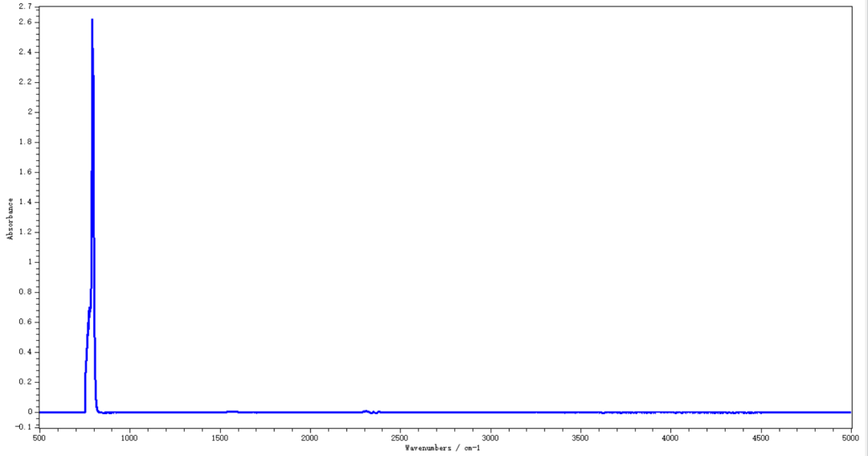This screenshot has width=868, height=456.
Task: Click the 5000 label at the x-axis end
Action: pyautogui.click(x=851, y=438)
